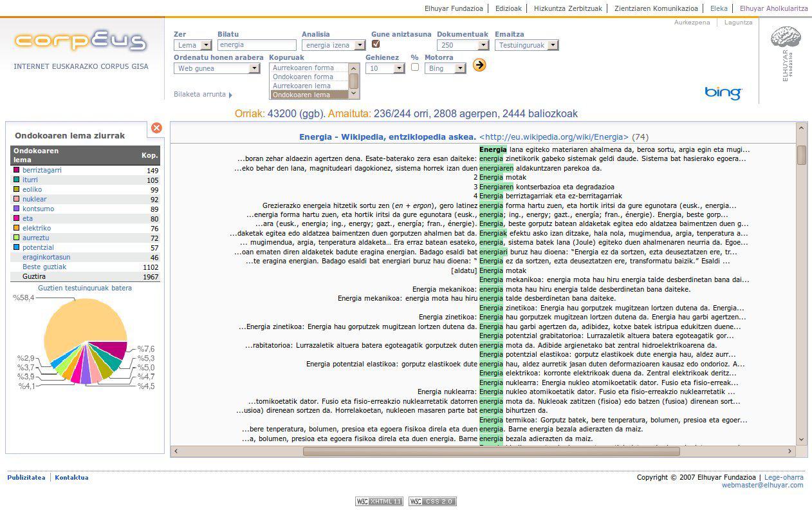
Task: Click the corpEus logo
Action: click(x=81, y=42)
